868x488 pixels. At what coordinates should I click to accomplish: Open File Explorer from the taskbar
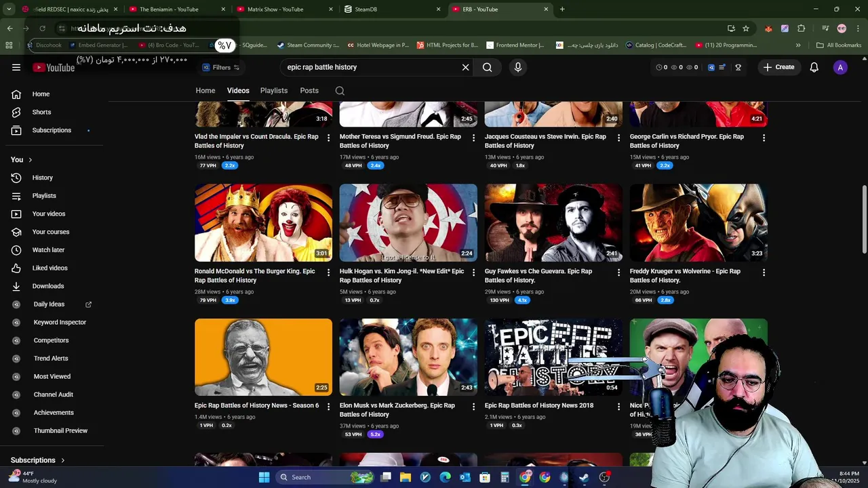click(x=406, y=477)
